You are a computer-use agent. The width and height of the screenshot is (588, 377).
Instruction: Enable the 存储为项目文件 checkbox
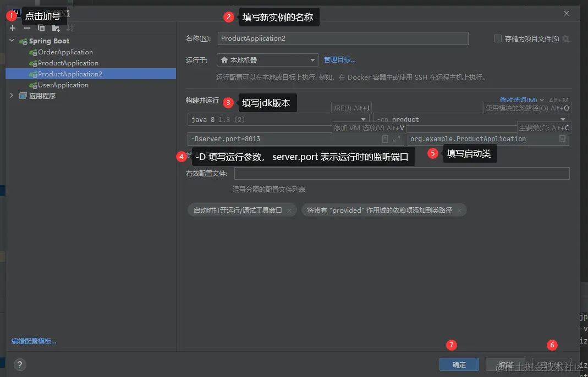tap(498, 38)
